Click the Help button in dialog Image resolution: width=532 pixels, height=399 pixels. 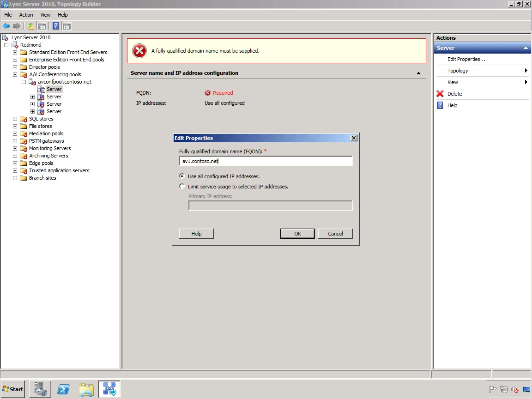196,233
